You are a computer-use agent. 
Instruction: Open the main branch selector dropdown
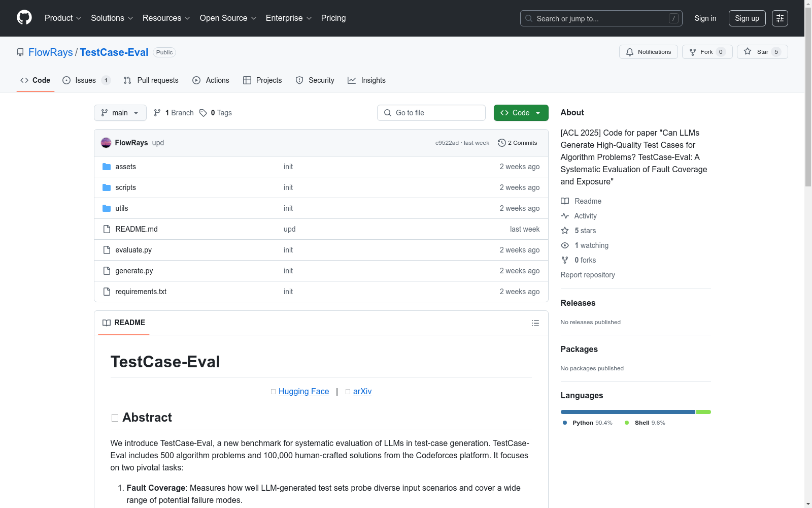point(120,113)
